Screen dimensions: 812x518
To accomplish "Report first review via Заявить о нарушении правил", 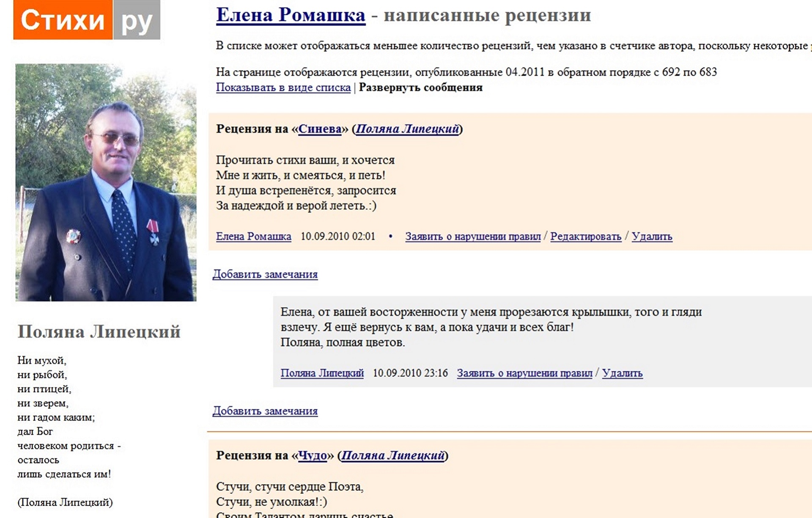I will 473,236.
